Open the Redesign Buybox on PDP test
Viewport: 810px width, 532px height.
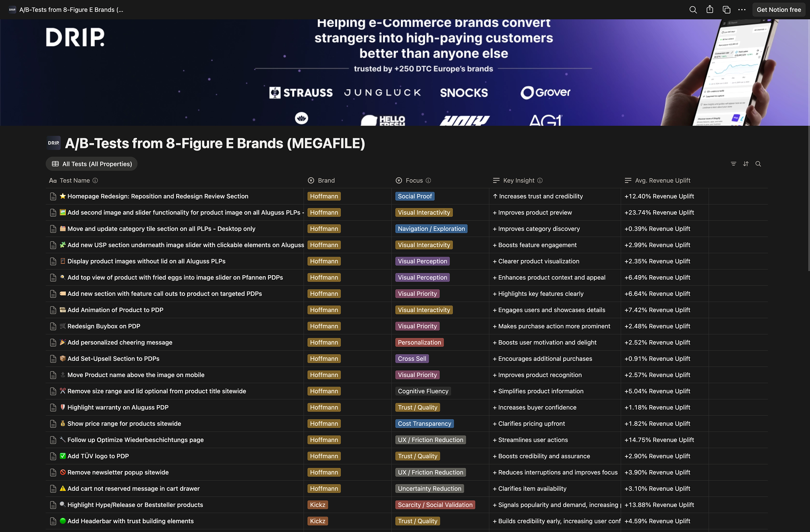pyautogui.click(x=104, y=326)
